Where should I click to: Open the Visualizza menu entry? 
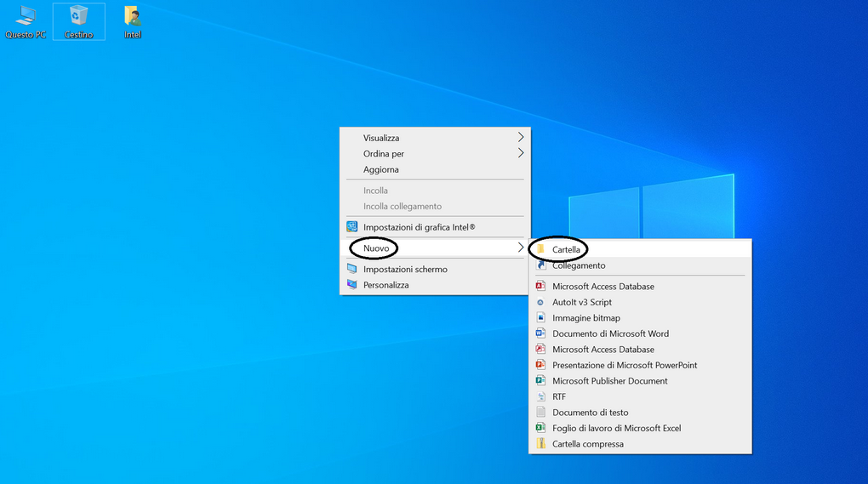click(435, 138)
